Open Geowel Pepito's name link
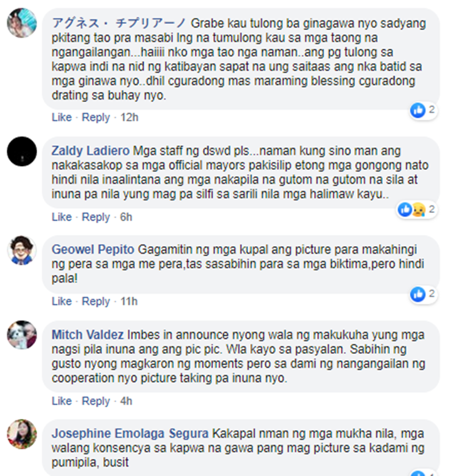 (x=93, y=249)
